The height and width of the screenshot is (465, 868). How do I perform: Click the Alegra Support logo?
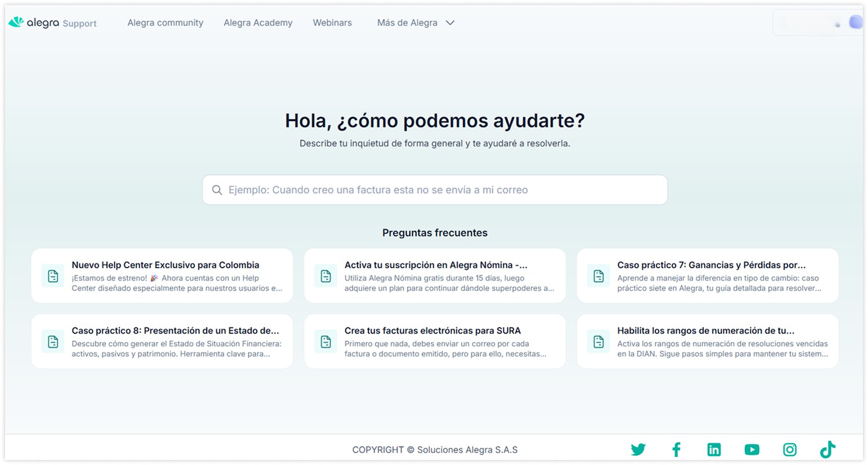click(53, 23)
